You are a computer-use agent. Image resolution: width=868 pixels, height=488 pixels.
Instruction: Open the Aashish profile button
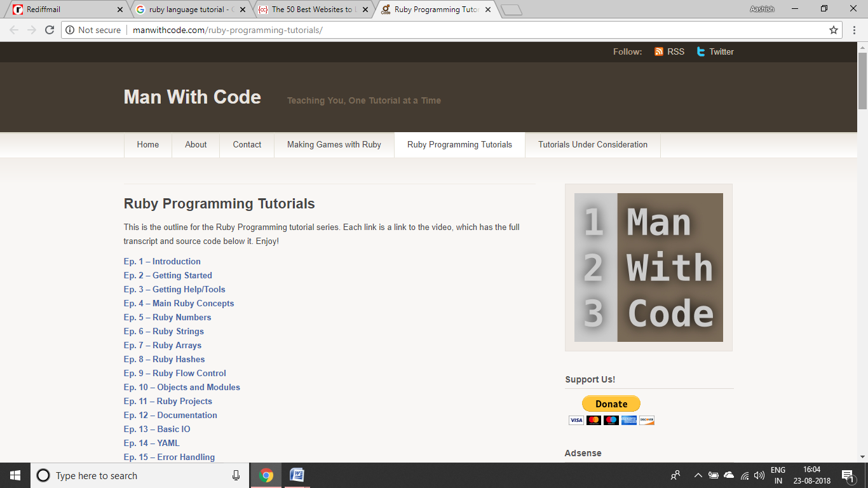[x=761, y=9]
